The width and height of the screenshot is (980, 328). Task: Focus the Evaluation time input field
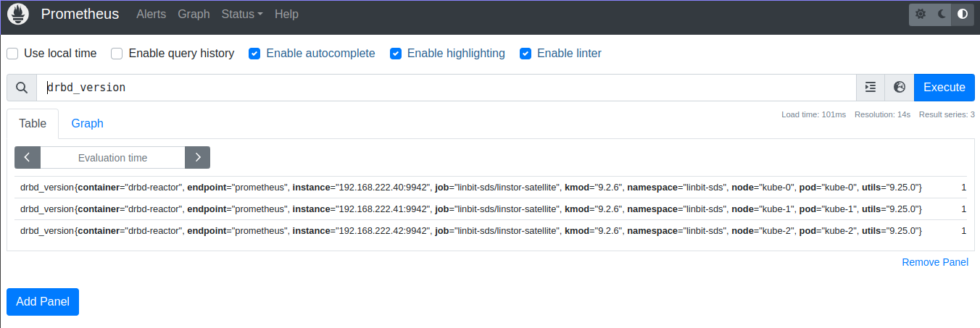coord(112,158)
